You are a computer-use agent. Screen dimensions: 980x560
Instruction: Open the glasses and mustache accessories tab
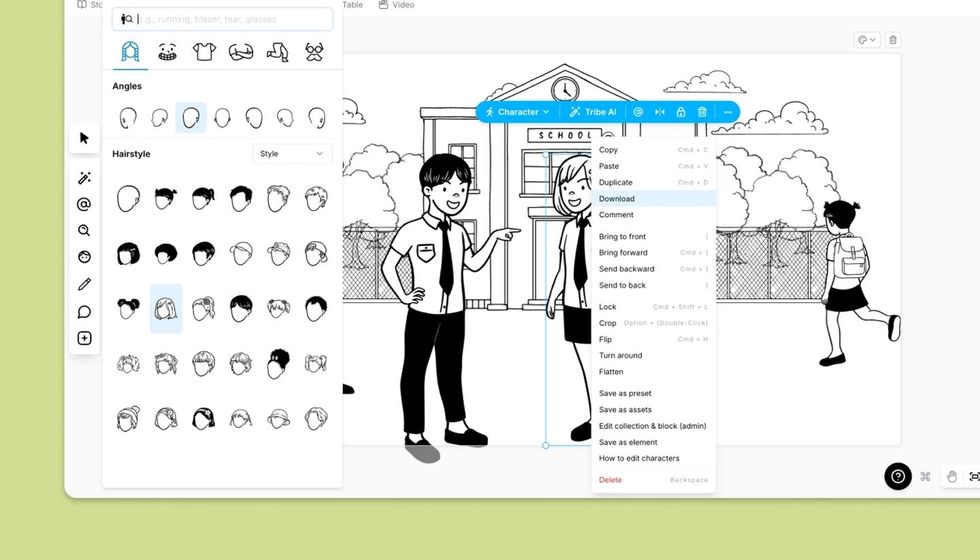point(314,52)
